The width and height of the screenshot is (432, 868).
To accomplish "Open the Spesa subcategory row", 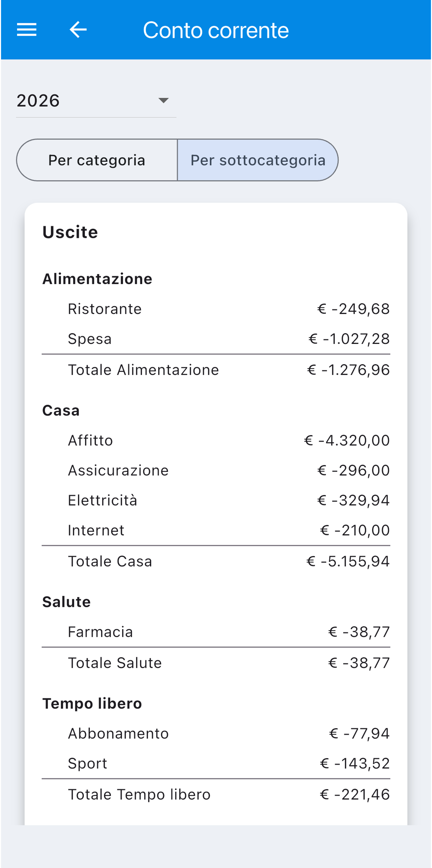I will coord(216,339).
